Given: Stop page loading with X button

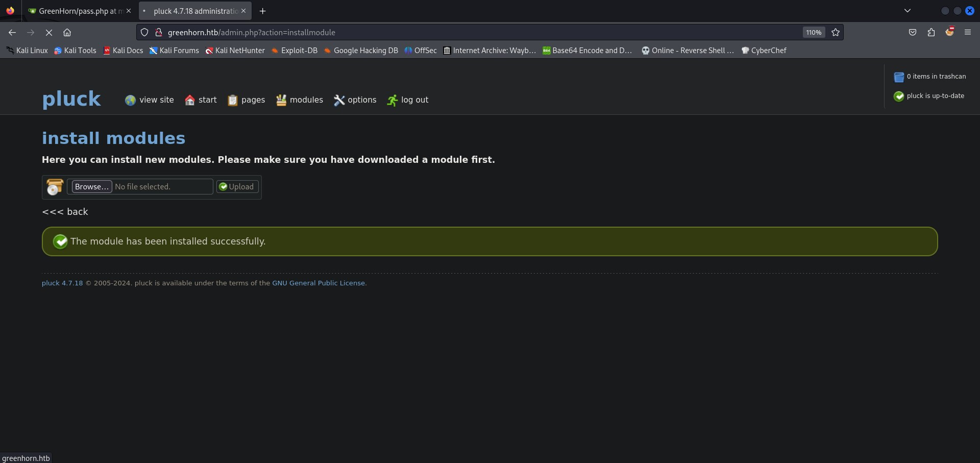Looking at the screenshot, I should click(49, 32).
